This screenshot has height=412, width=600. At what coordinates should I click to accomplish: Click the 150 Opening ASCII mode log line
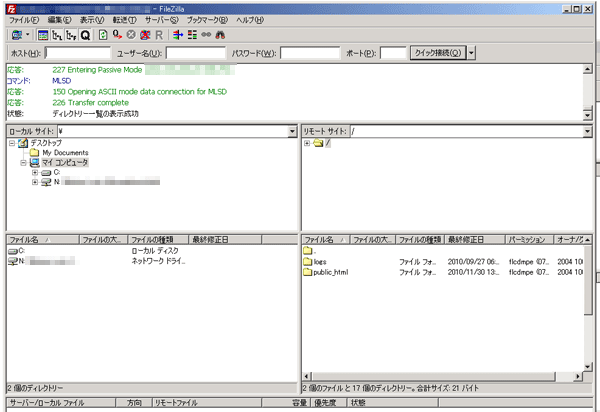[x=140, y=92]
